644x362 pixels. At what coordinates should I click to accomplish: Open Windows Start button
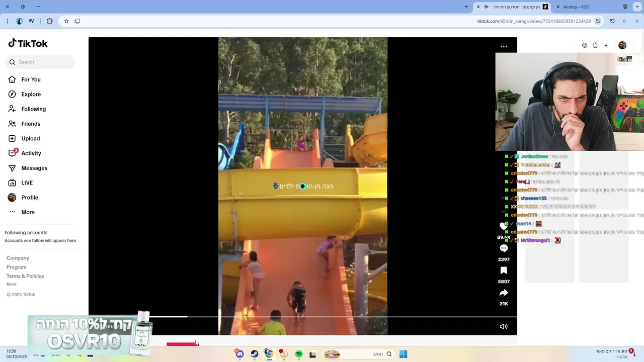[x=403, y=354]
